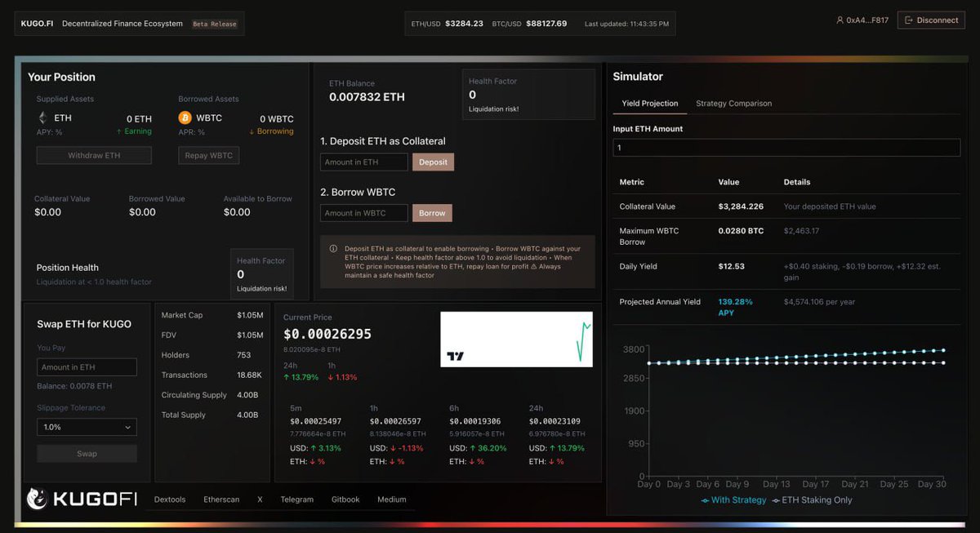Screen dimensions: 980x533
Task: Switch to the Strategy Comparison tab
Action: [733, 104]
